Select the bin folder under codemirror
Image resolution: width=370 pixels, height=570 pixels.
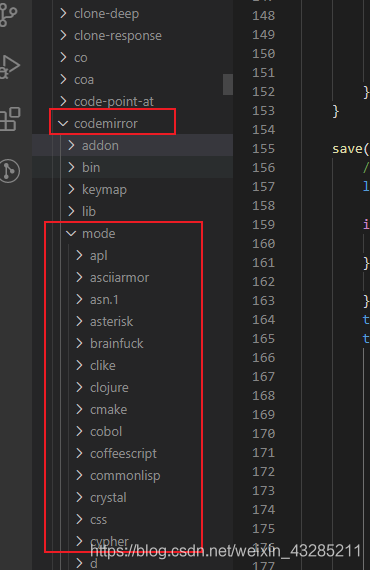point(133,167)
